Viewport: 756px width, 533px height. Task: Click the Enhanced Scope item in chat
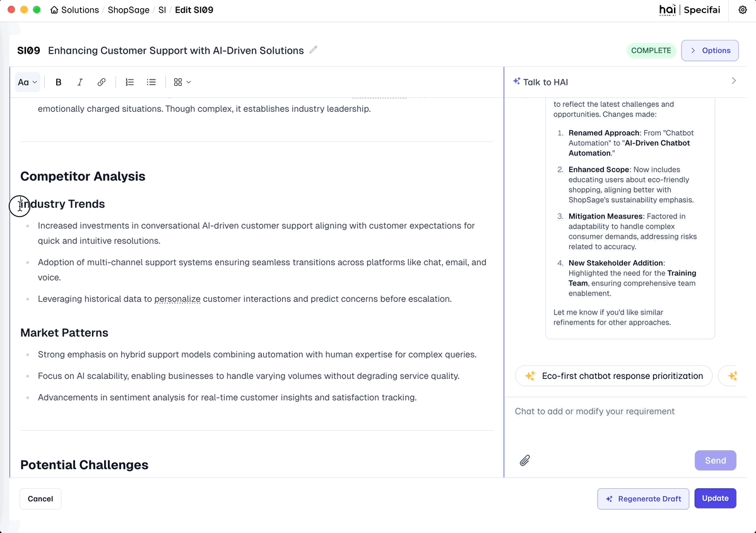click(x=632, y=184)
